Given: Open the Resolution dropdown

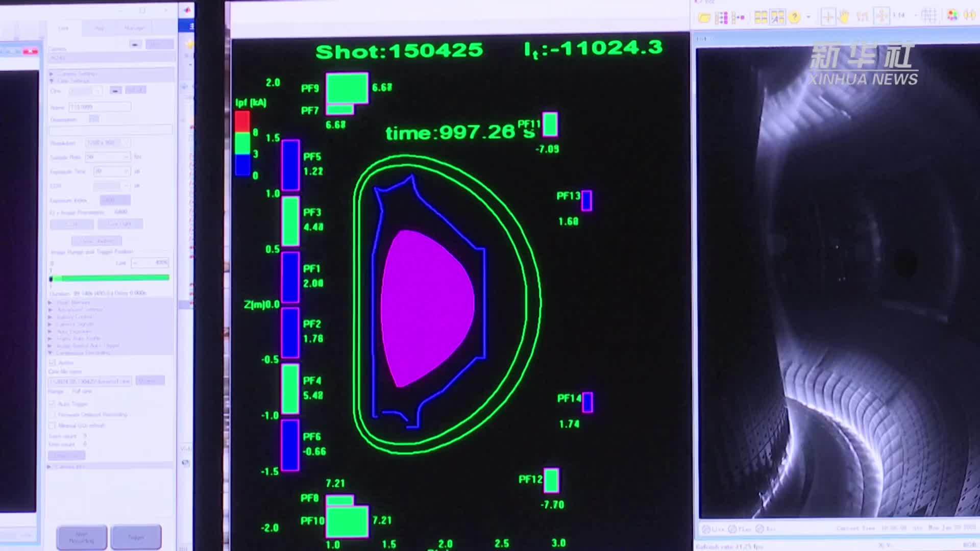Looking at the screenshot, I should point(108,143).
